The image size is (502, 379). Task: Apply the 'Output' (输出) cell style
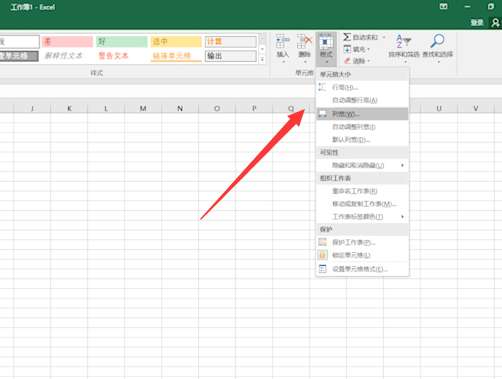click(231, 56)
